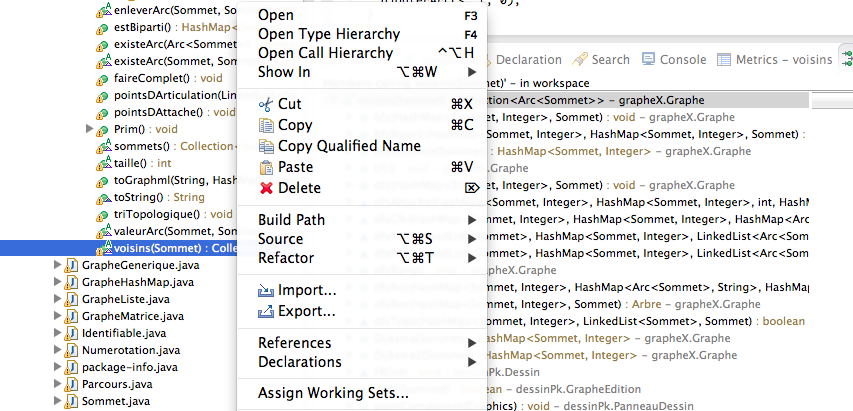Click the Paste clipboard icon
Screen dimensions: 853x411
tap(265, 167)
